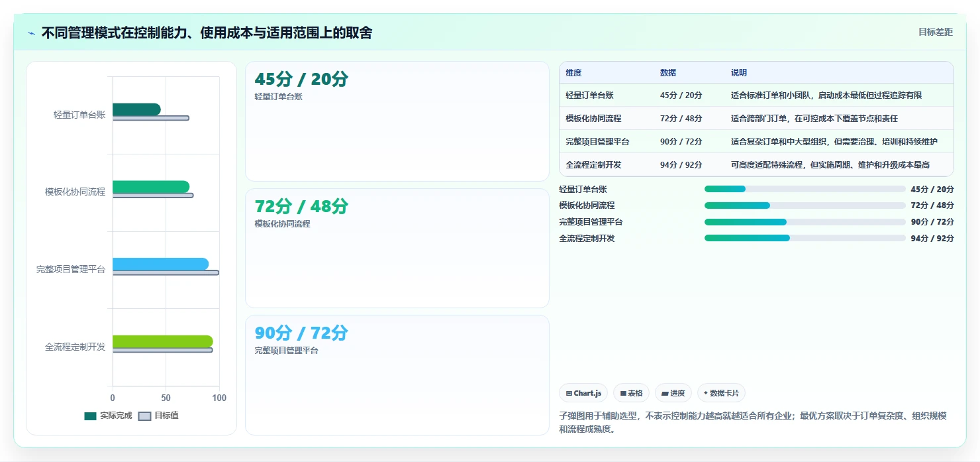
Task: Click the 模板化协同流程 chart axis label
Action: pos(75,192)
